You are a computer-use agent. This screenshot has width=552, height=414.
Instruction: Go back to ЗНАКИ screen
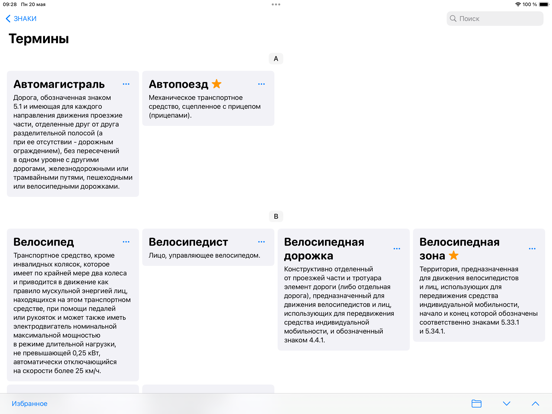pyautogui.click(x=21, y=19)
